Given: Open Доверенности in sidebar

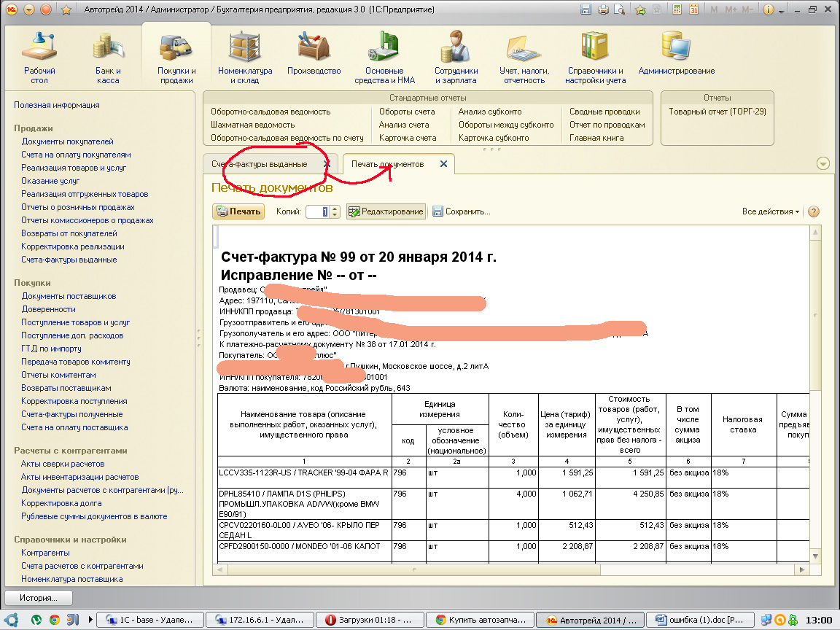Looking at the screenshot, I should point(48,309).
